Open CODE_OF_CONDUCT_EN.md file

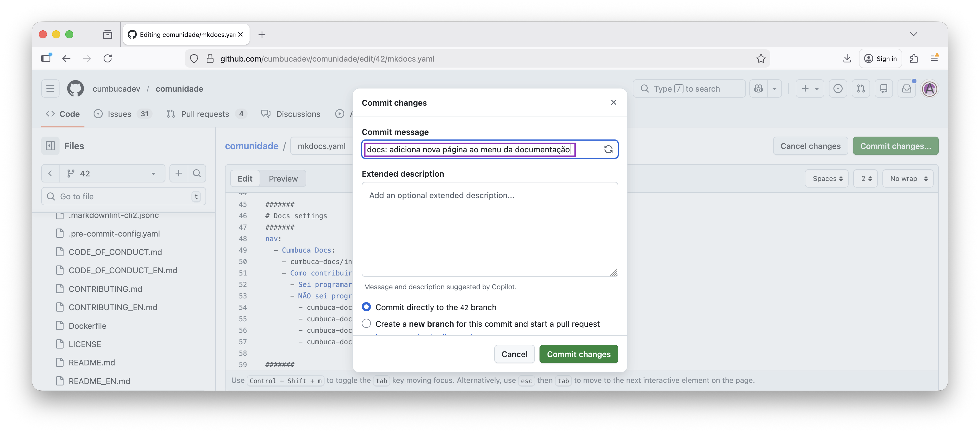(123, 270)
